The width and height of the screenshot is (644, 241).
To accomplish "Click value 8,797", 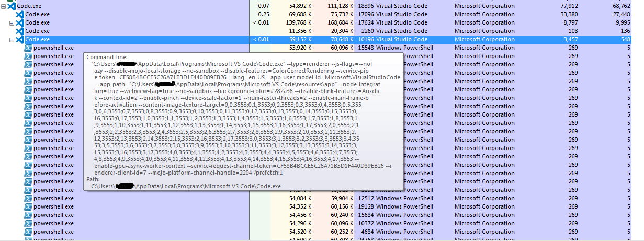I will click(570, 22).
